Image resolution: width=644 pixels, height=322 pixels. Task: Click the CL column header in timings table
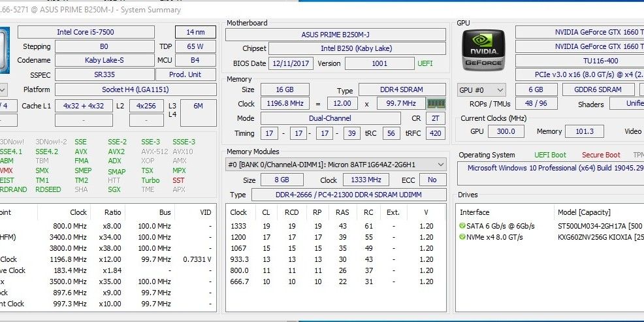pyautogui.click(x=266, y=212)
